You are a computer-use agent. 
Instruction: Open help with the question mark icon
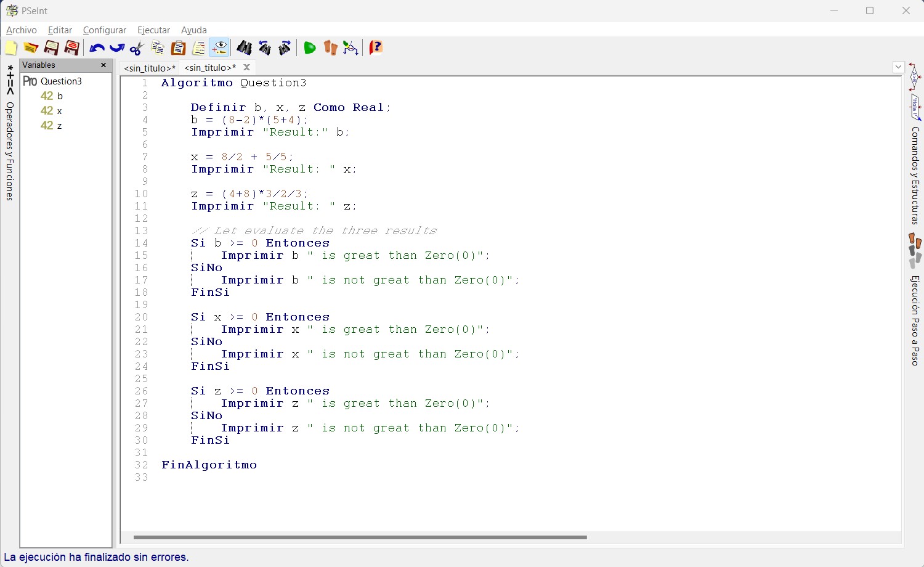click(376, 48)
